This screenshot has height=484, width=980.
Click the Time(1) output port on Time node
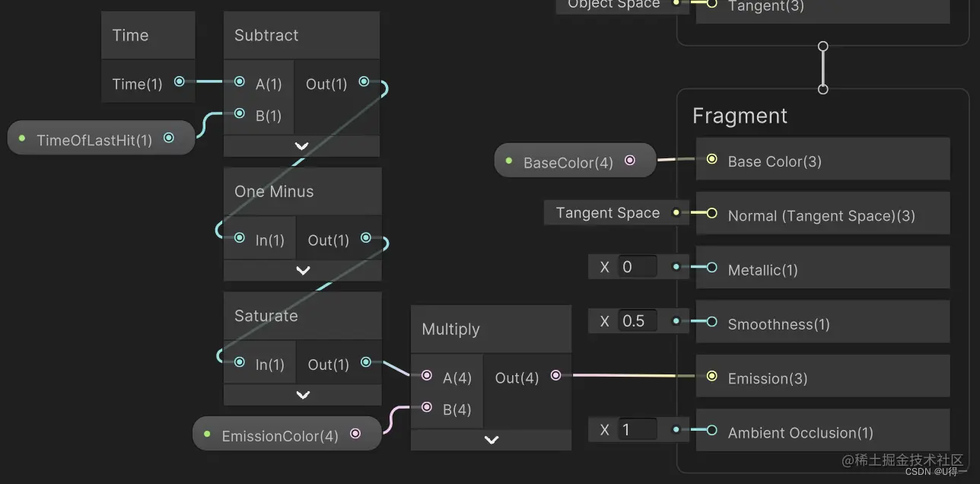tap(179, 81)
